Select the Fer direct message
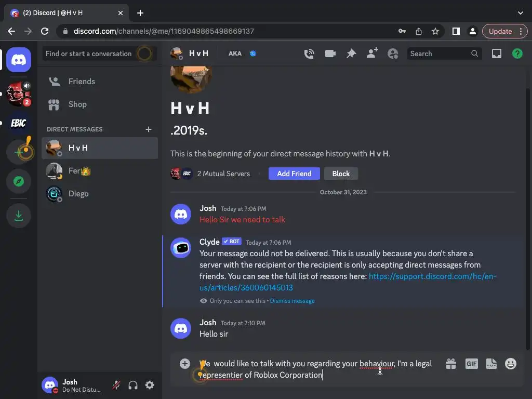Screen dimensions: 532x399 [100, 171]
